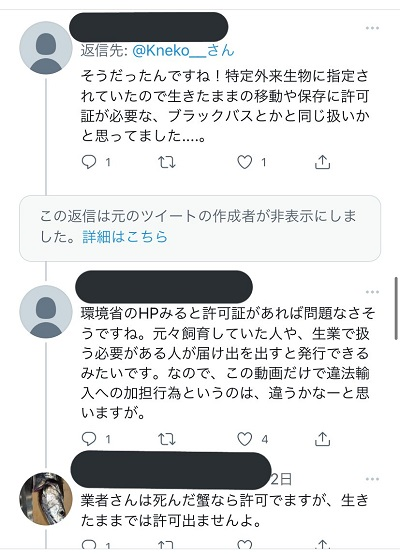
Task: Open the 業者さんは死んだ蟹 tweet text
Action: point(224,510)
